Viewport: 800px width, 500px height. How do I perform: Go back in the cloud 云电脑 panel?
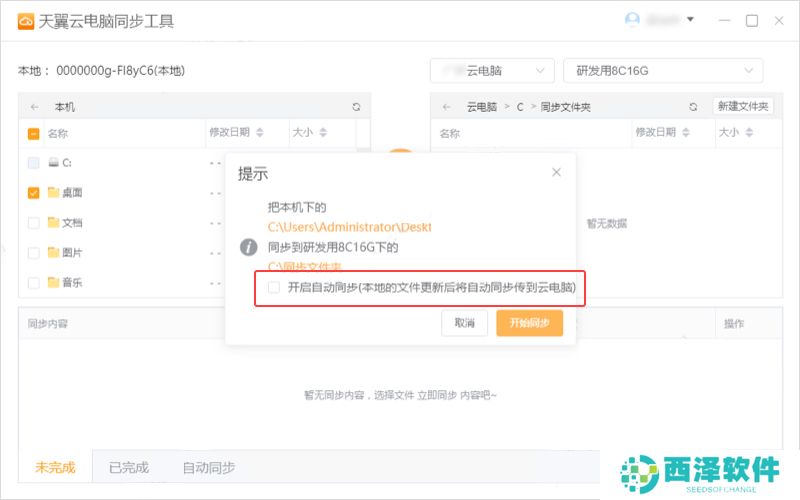coord(446,107)
